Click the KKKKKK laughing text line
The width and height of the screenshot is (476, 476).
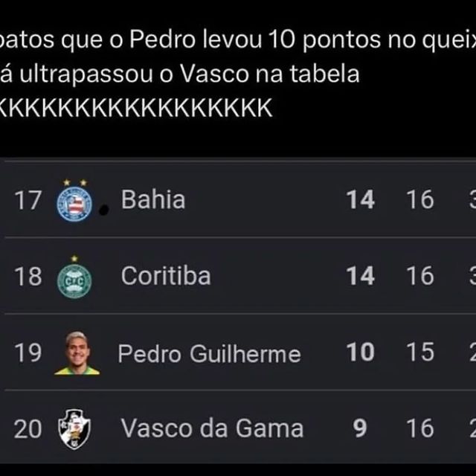coord(135,108)
